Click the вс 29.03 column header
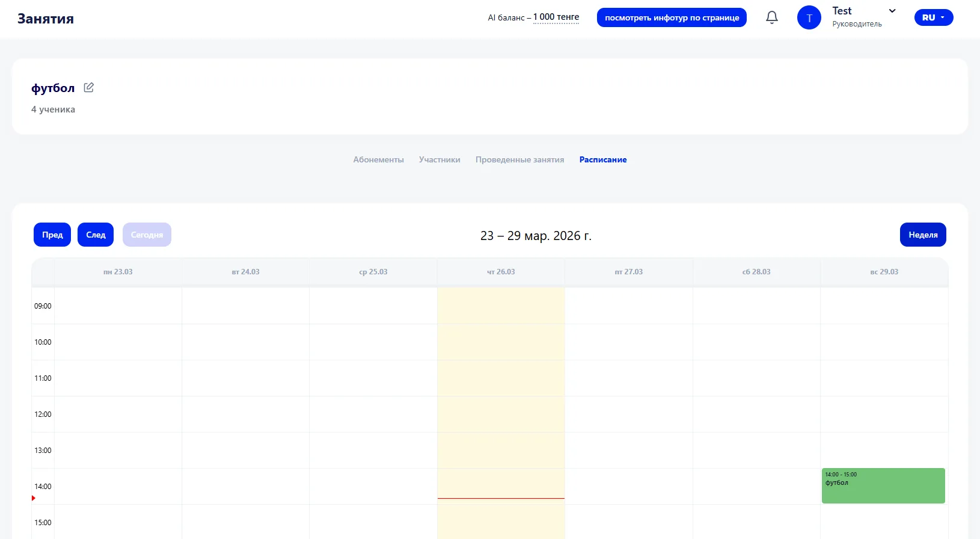The height and width of the screenshot is (539, 980). [884, 272]
